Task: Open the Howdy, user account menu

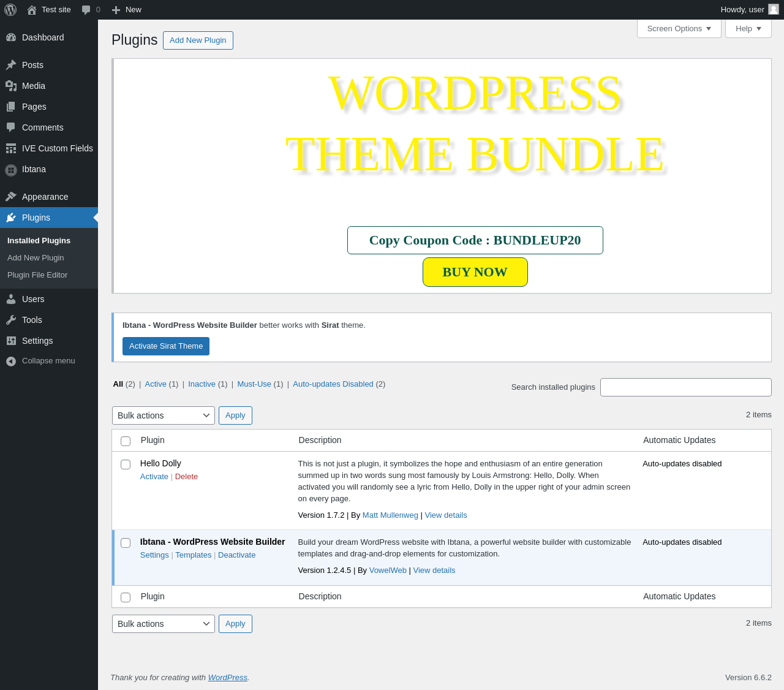Action: (749, 10)
